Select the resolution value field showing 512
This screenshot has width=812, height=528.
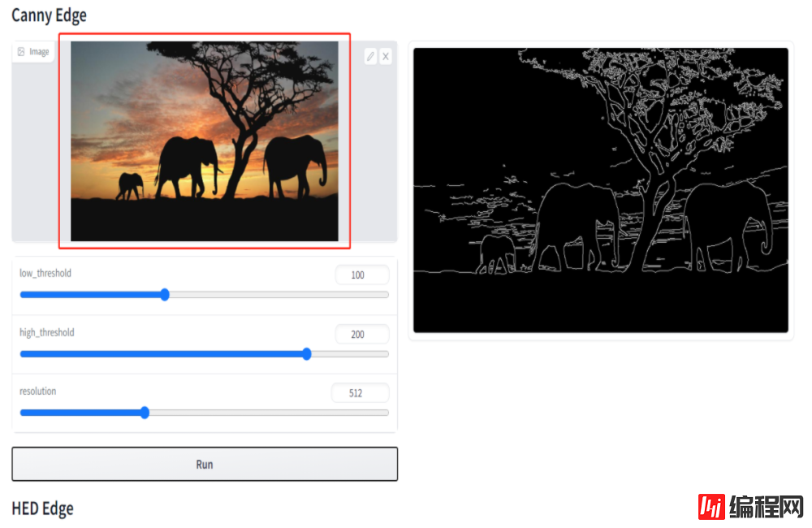[x=360, y=393]
